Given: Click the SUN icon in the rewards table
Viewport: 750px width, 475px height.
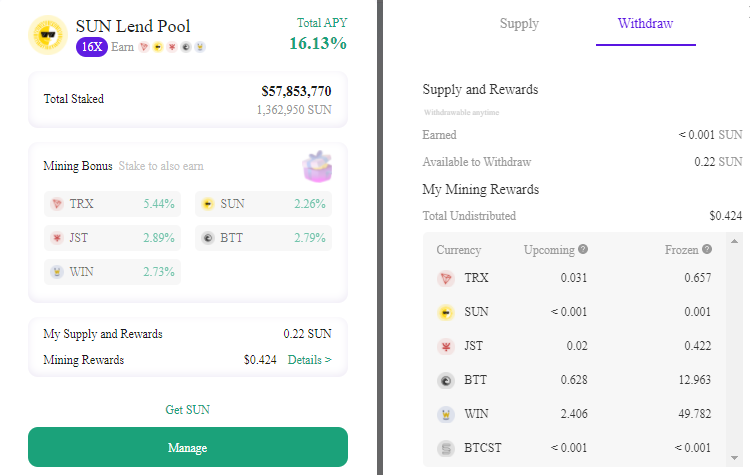Looking at the screenshot, I should pos(446,312).
